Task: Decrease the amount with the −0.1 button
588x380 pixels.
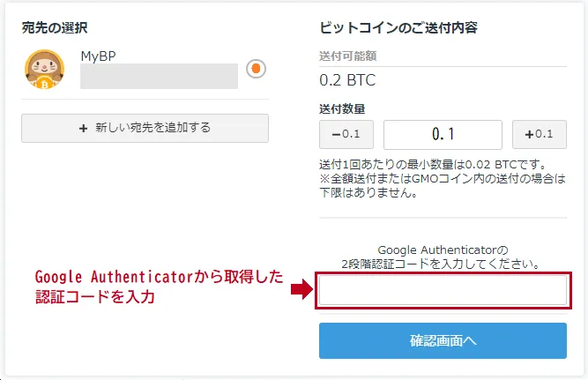Action: click(346, 134)
